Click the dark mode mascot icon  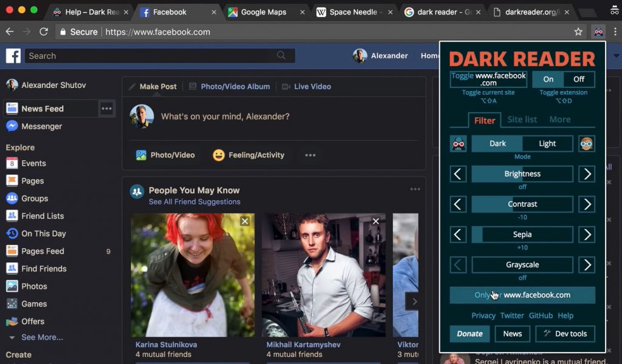pyautogui.click(x=459, y=144)
